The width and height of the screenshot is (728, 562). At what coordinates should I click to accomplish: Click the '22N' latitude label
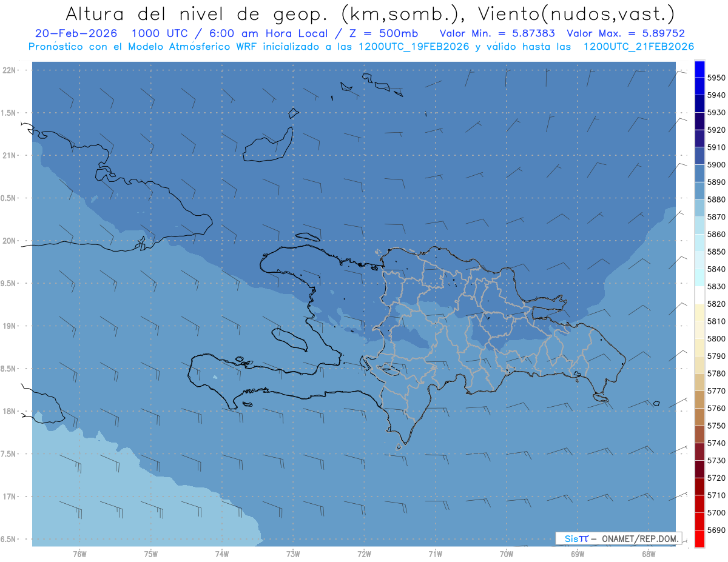click(x=10, y=70)
